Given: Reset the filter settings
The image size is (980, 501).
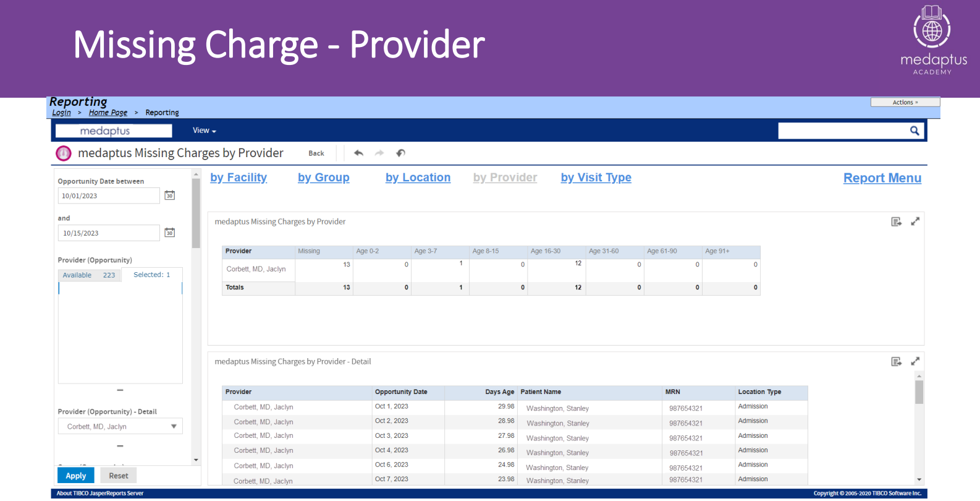Looking at the screenshot, I should [119, 476].
